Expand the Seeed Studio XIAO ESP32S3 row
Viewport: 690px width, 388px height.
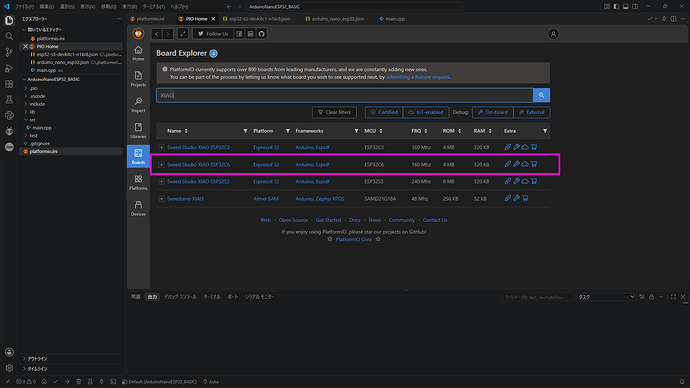161,182
